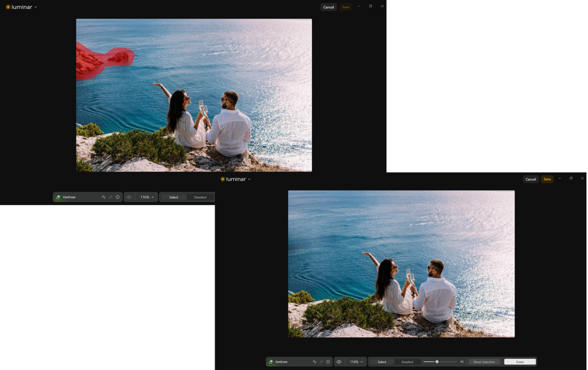Redo the step in the upper window toolbar
This screenshot has width=588, height=370.
coord(110,197)
